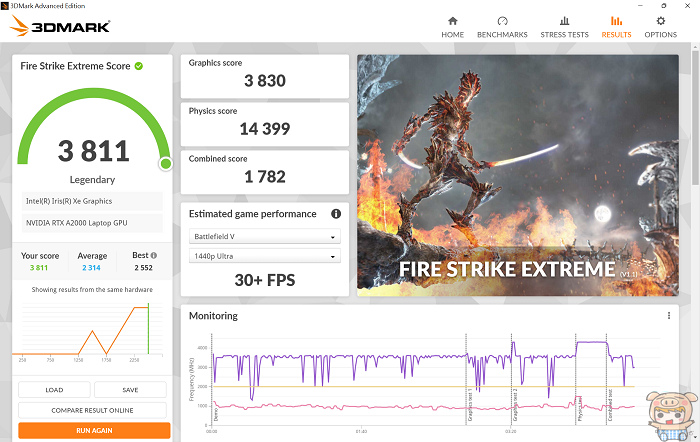Screen dimensions: 700x442
Task: Click the Physics score value 14 399
Action: point(265,129)
